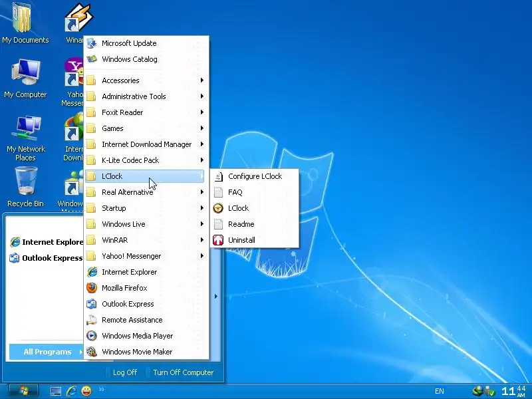Open the LClock Readme file
Image resolution: width=532 pixels, height=399 pixels.
coord(255,224)
